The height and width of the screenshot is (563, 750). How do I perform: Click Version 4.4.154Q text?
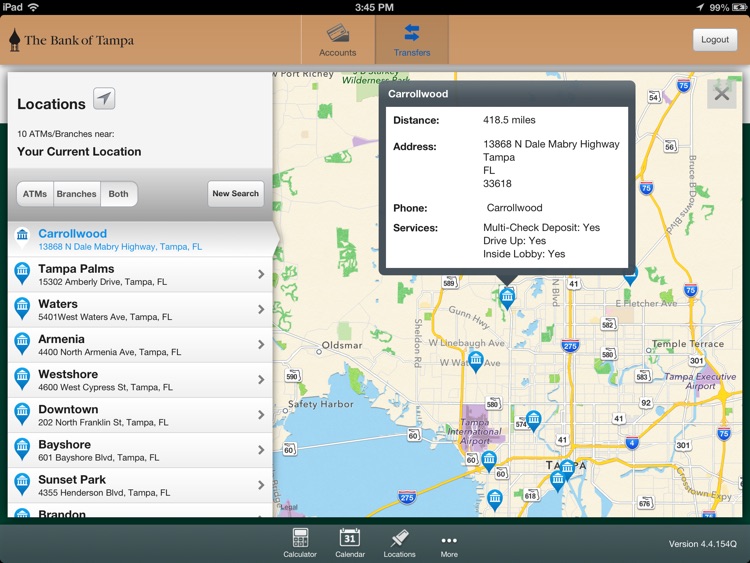(702, 544)
